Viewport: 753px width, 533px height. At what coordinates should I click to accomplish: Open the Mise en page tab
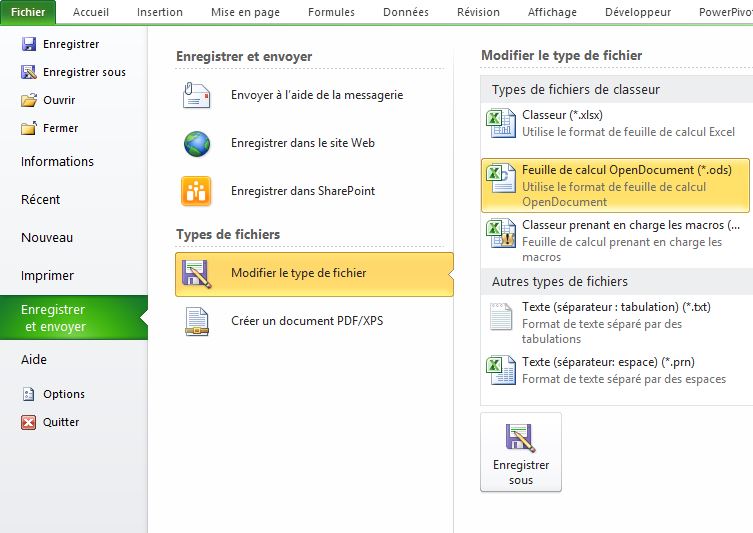pos(245,12)
